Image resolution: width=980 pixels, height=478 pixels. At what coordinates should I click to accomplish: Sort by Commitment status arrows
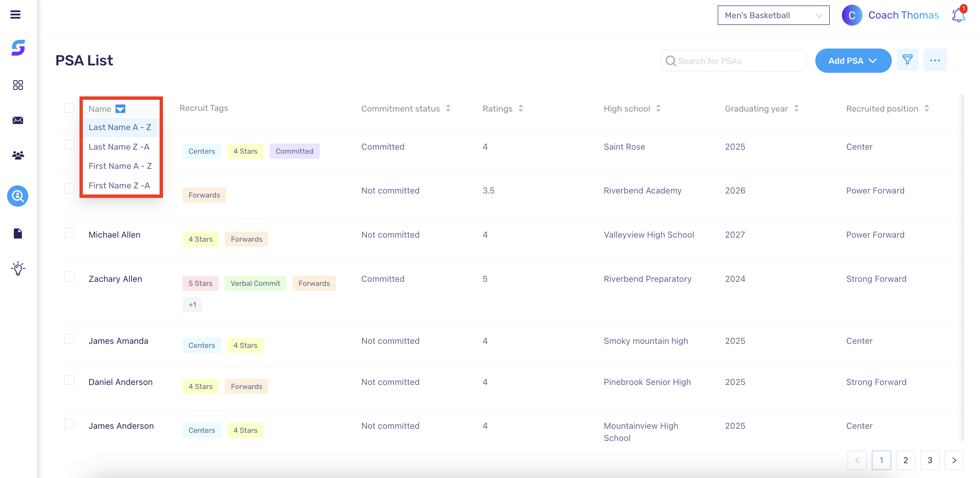(448, 109)
